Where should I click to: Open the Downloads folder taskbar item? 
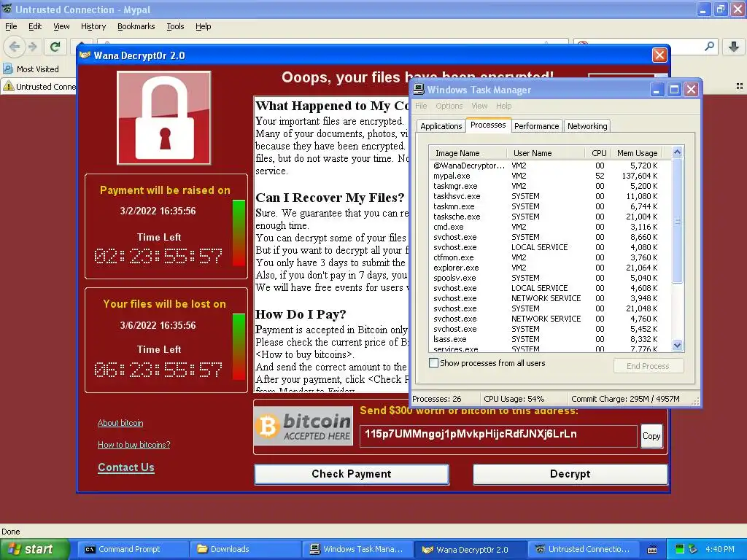click(x=245, y=549)
